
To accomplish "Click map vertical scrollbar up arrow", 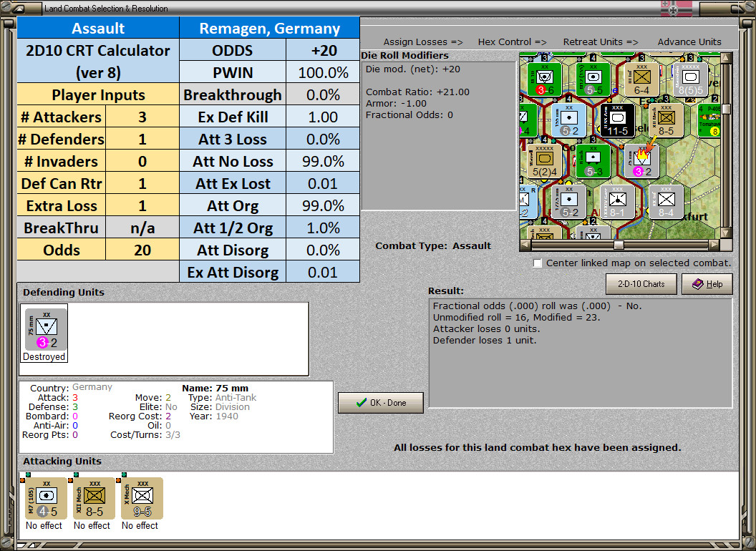I will coord(726,58).
